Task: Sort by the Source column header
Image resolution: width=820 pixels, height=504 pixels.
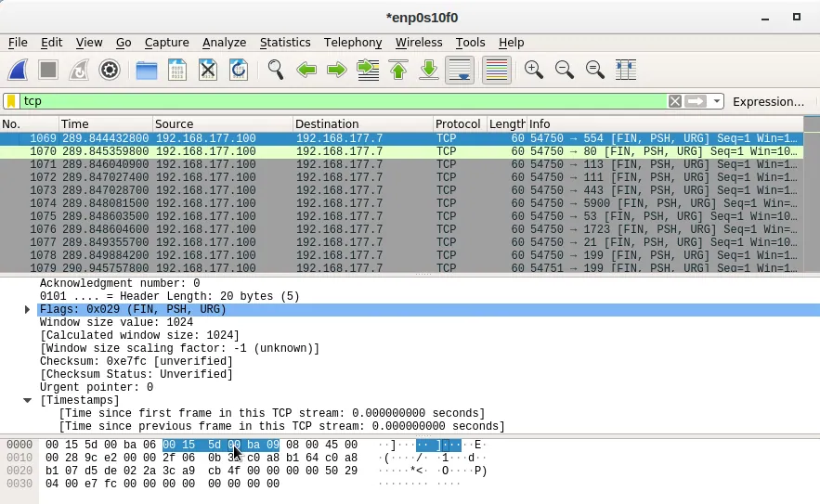Action: click(x=223, y=123)
